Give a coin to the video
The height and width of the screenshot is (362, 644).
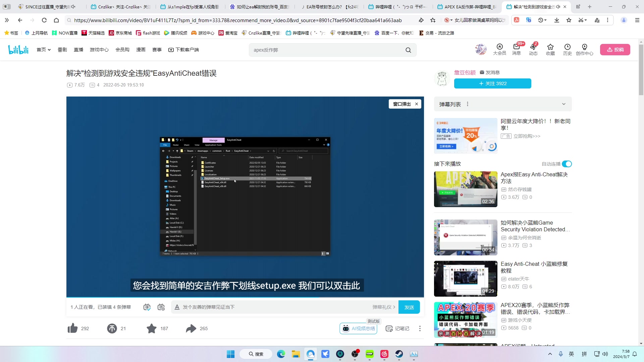tap(112, 328)
